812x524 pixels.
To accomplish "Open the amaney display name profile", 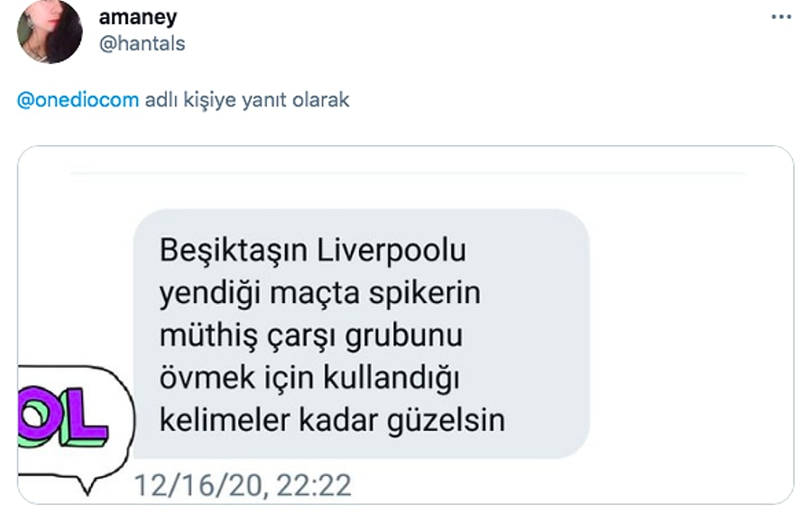I will [138, 17].
